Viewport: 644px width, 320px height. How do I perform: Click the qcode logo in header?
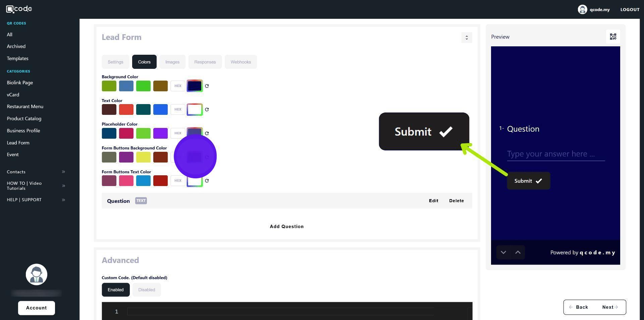coord(19,9)
